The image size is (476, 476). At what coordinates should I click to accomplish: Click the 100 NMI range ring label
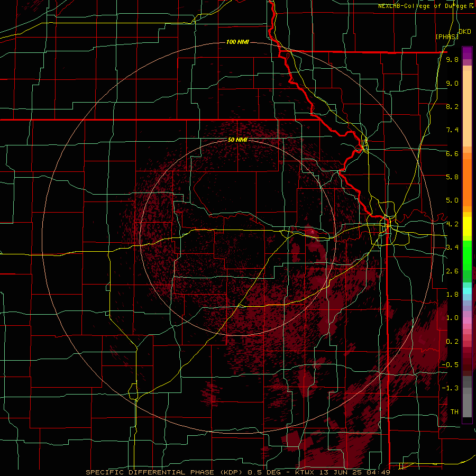[237, 42]
